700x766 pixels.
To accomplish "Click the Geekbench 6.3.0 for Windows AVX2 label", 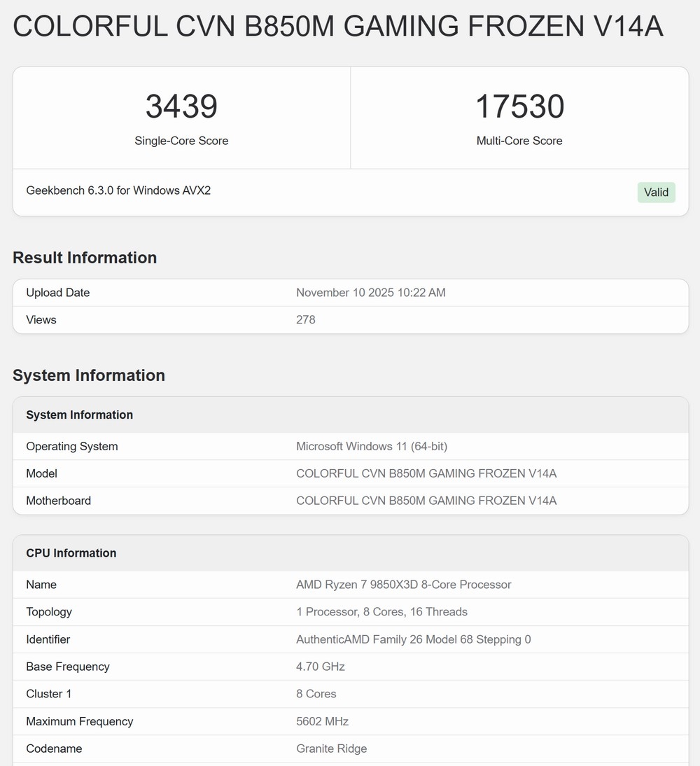I will click(118, 190).
